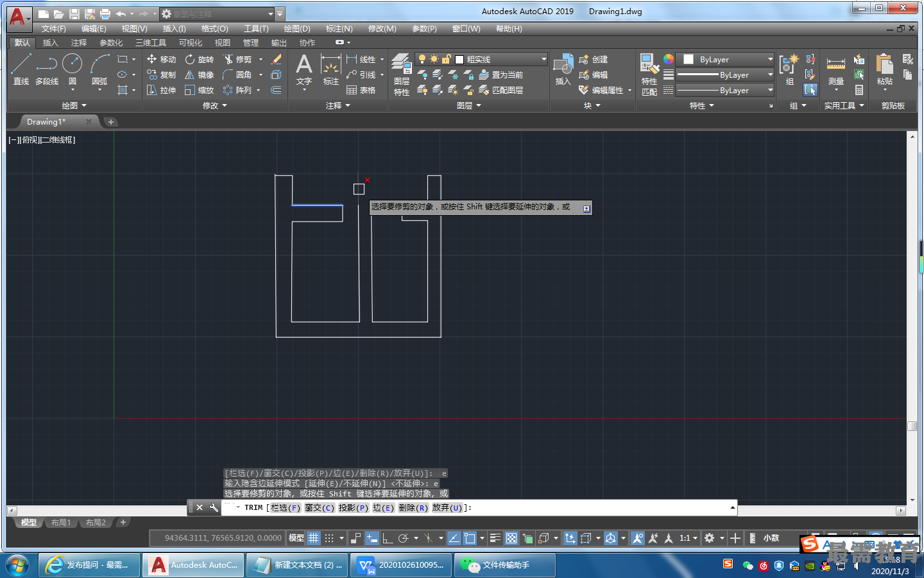Click the Offset tool icon in 修改 panel
The image size is (924, 578).
coord(277,90)
